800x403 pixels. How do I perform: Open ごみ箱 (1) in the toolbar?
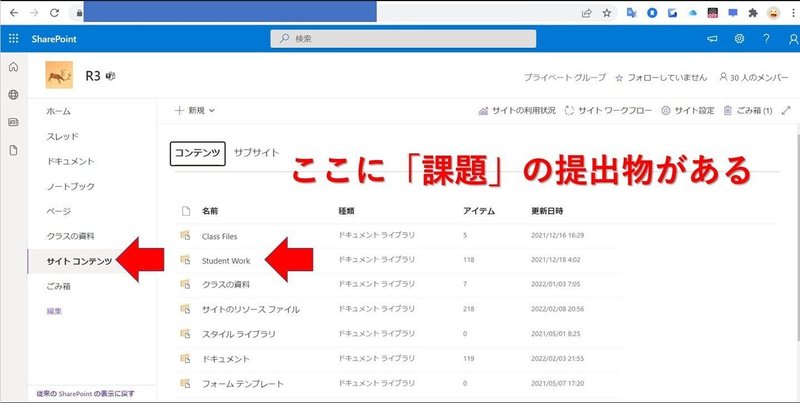coord(748,110)
